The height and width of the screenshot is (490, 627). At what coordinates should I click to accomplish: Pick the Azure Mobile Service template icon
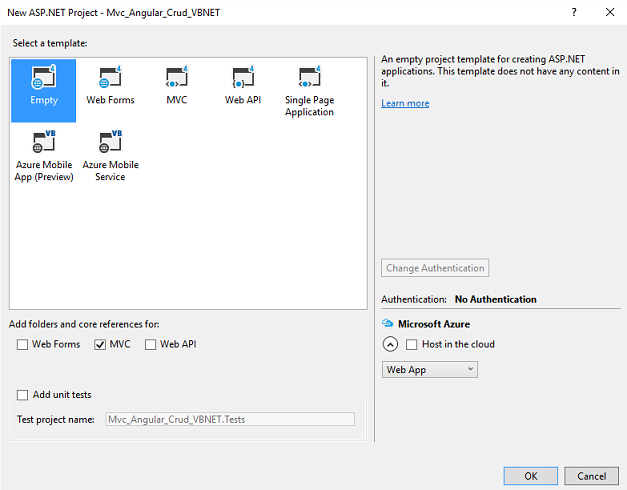point(110,142)
